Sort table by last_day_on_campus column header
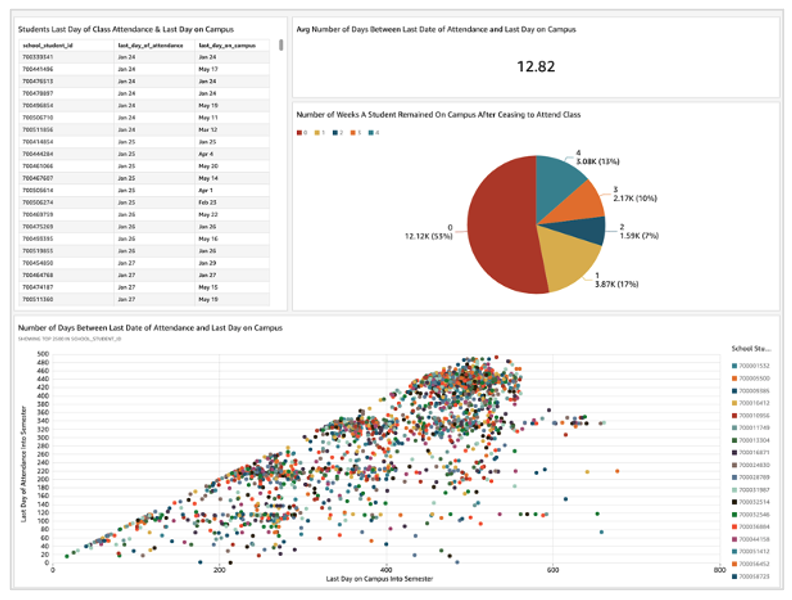 [x=227, y=45]
